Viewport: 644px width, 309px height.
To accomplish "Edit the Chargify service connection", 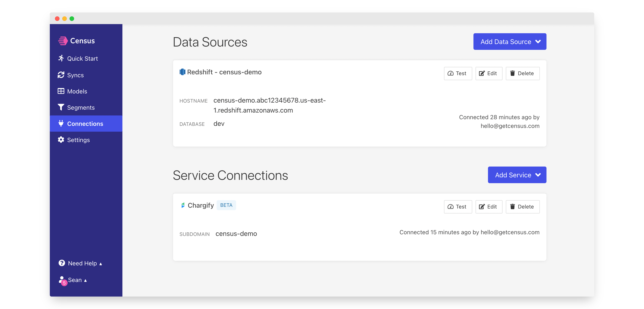I will click(x=489, y=207).
